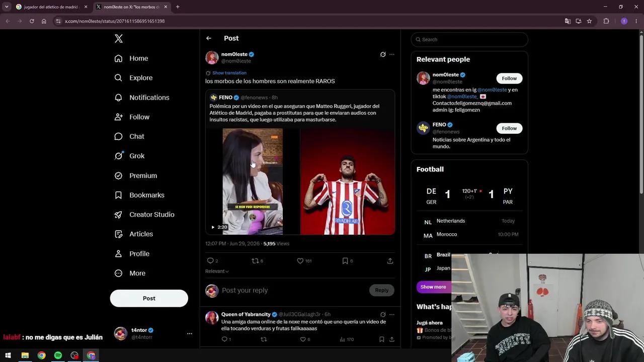Click the browser home button

44,21
